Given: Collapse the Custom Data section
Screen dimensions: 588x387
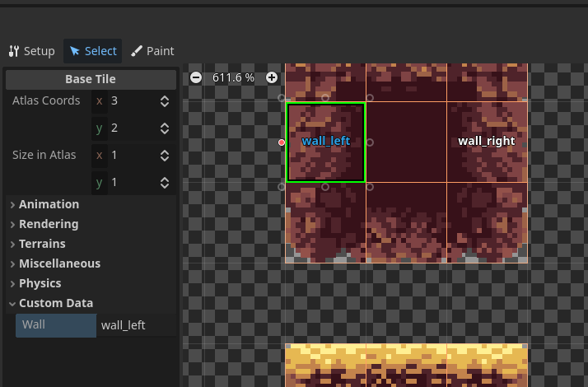Looking at the screenshot, I should pyautogui.click(x=55, y=303).
